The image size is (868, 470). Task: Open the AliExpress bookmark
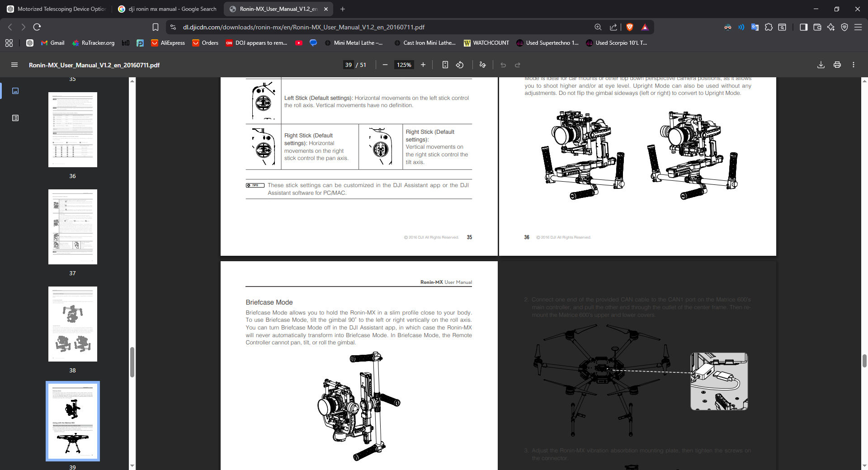click(168, 43)
